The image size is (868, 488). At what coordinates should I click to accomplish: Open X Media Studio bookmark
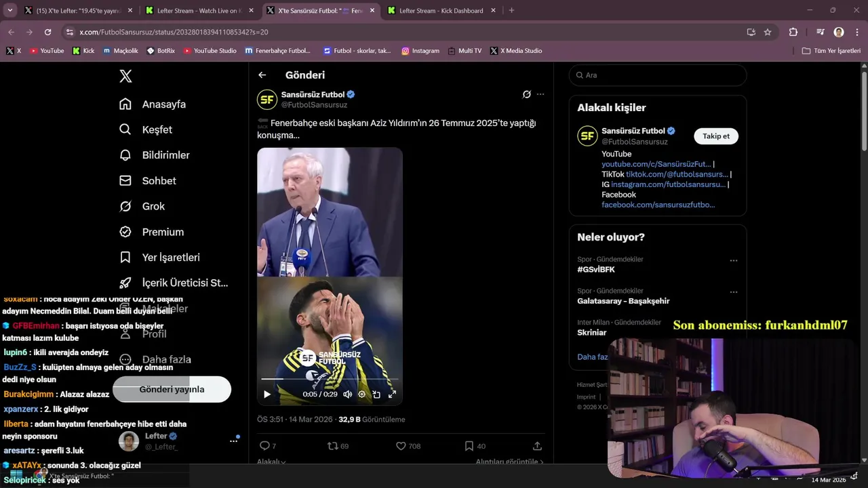coord(516,51)
